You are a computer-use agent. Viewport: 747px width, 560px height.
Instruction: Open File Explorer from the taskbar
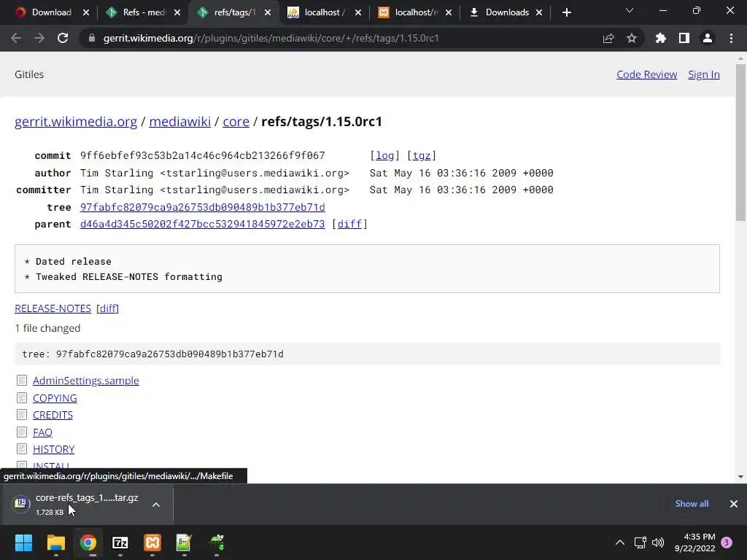[55, 542]
